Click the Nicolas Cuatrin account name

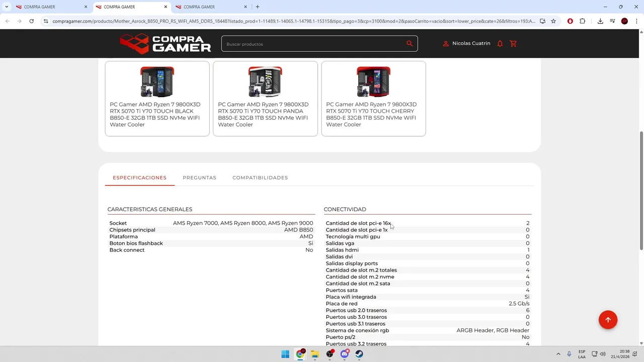point(471,43)
